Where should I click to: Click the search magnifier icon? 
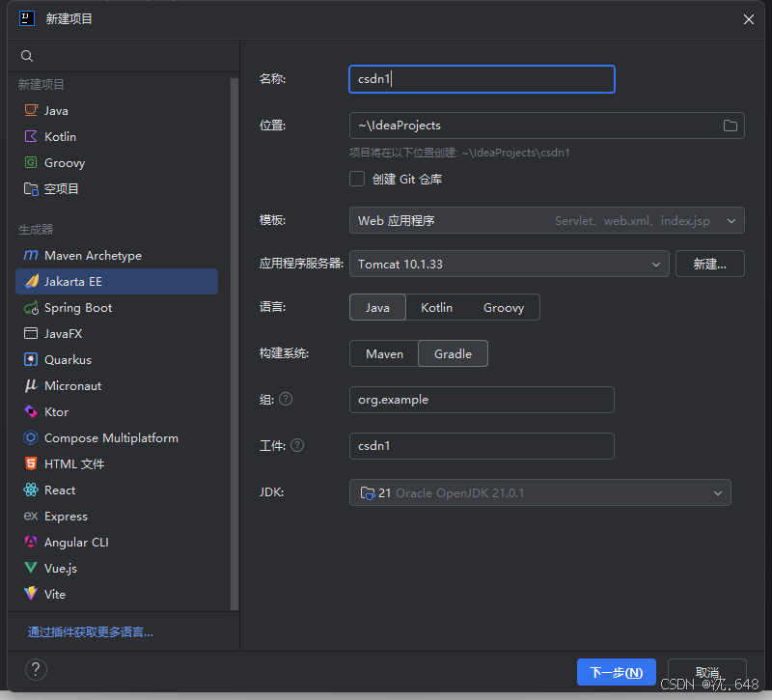pyautogui.click(x=27, y=56)
